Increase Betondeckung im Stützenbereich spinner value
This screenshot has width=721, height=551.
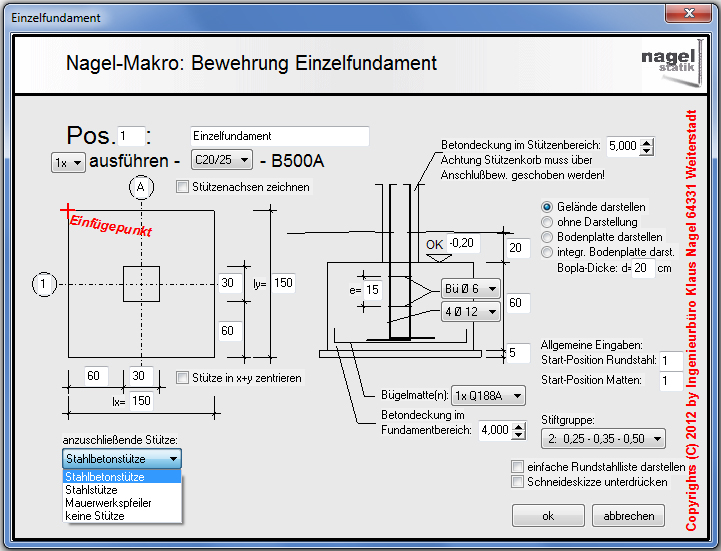click(646, 141)
